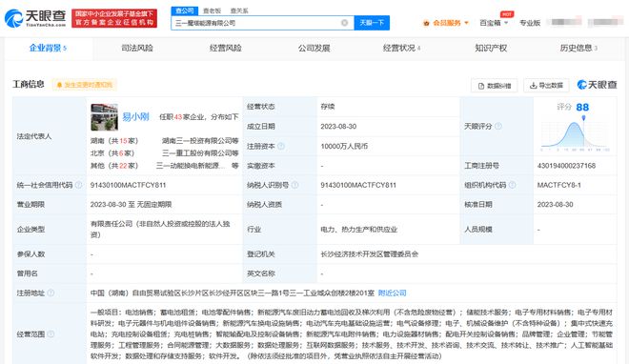The width and height of the screenshot is (629, 364).
Task: Switch to the 查关系 search tab
Action: coord(239,10)
